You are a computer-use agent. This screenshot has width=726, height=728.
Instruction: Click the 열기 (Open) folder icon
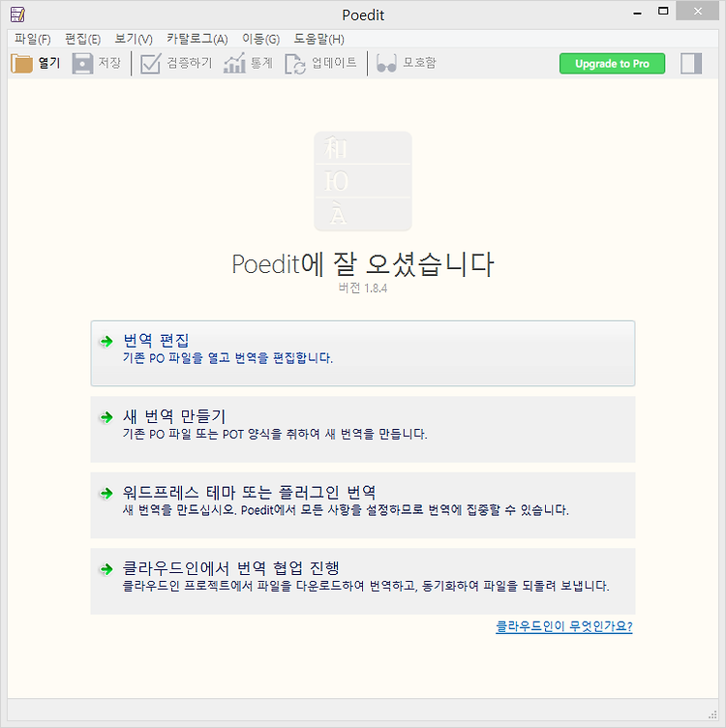tap(21, 63)
